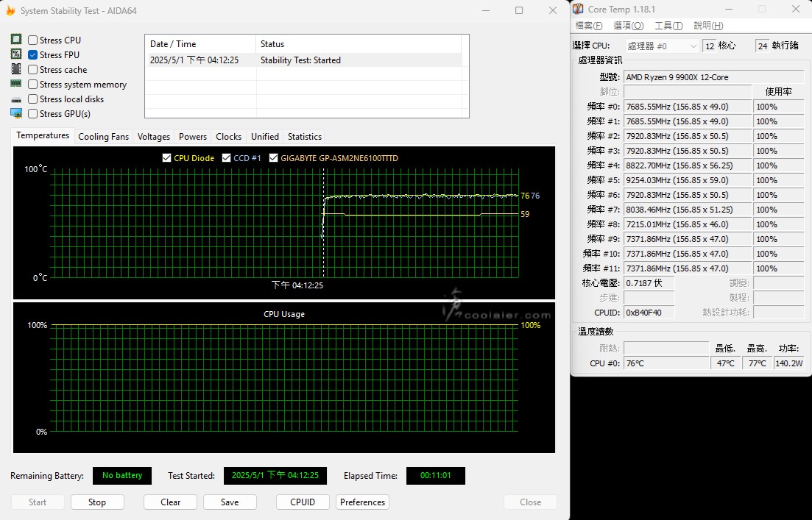
Task: Minimize the Core Temp window
Action: click(x=729, y=10)
